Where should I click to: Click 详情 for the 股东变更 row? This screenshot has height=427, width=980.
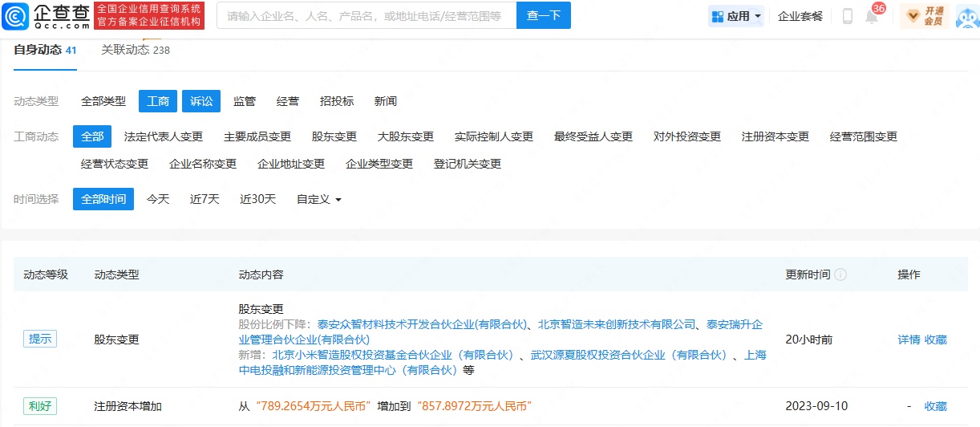pyautogui.click(x=909, y=340)
